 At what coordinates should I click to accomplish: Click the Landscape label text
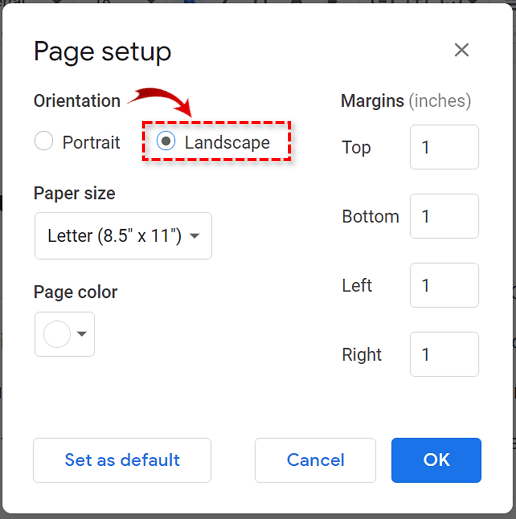click(x=227, y=143)
